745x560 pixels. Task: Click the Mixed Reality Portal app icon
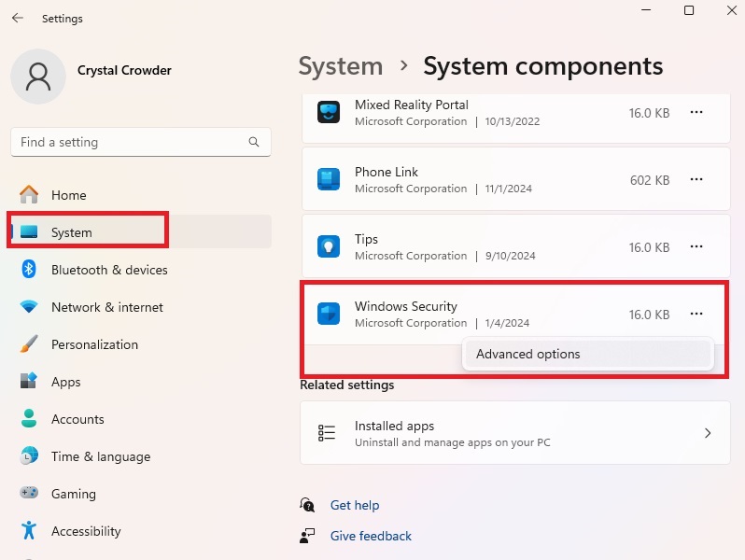coord(329,113)
